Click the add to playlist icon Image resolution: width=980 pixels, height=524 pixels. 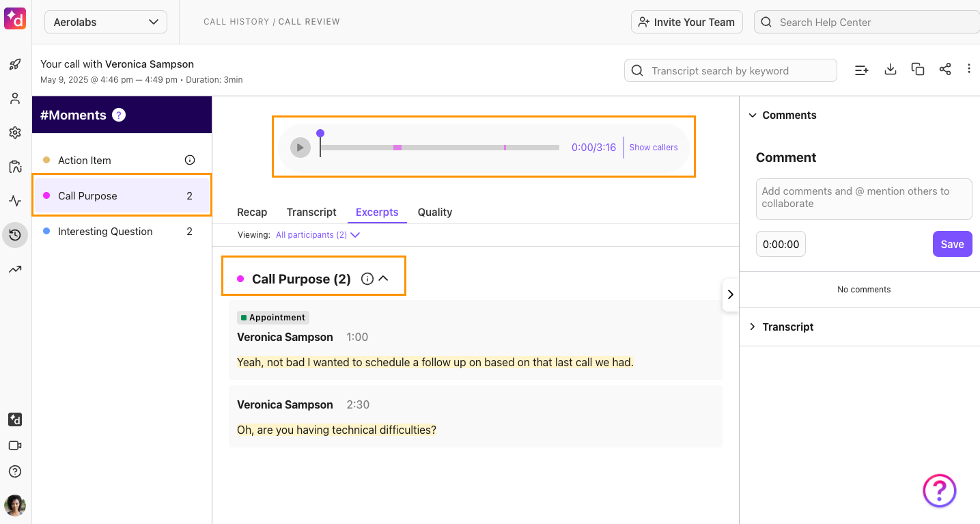tap(862, 70)
